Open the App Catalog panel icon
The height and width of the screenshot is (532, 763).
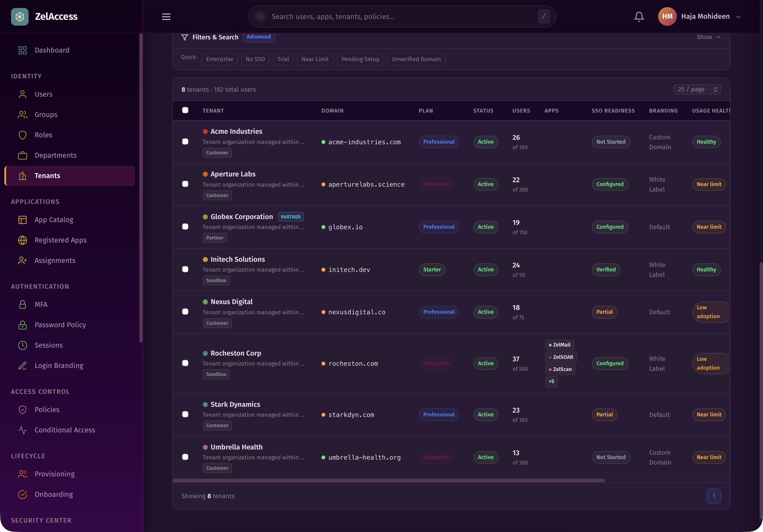pyautogui.click(x=22, y=220)
